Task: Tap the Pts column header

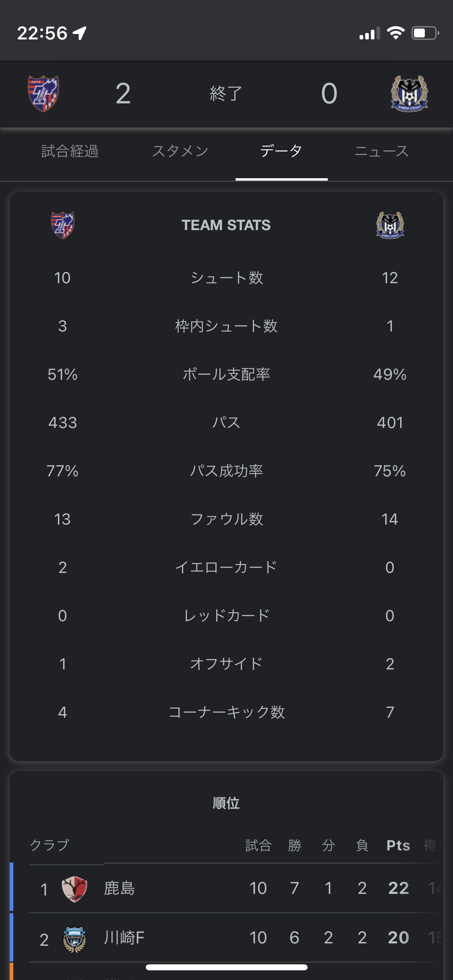Action: click(x=398, y=845)
